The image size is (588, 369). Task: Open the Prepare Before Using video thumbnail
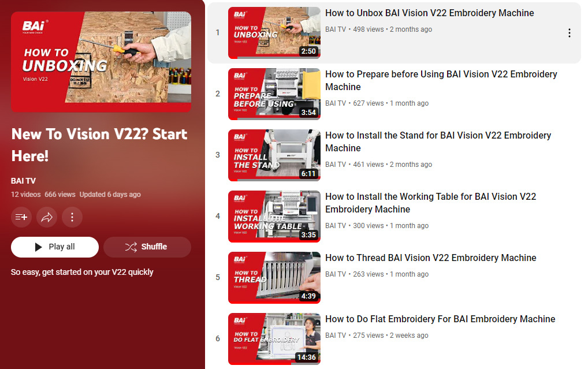pos(274,94)
